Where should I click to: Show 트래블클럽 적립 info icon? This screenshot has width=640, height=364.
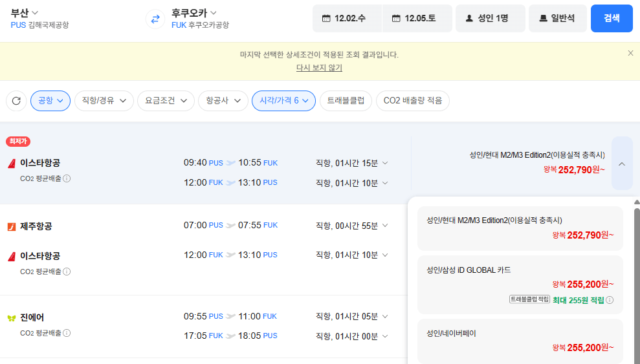tap(610, 300)
